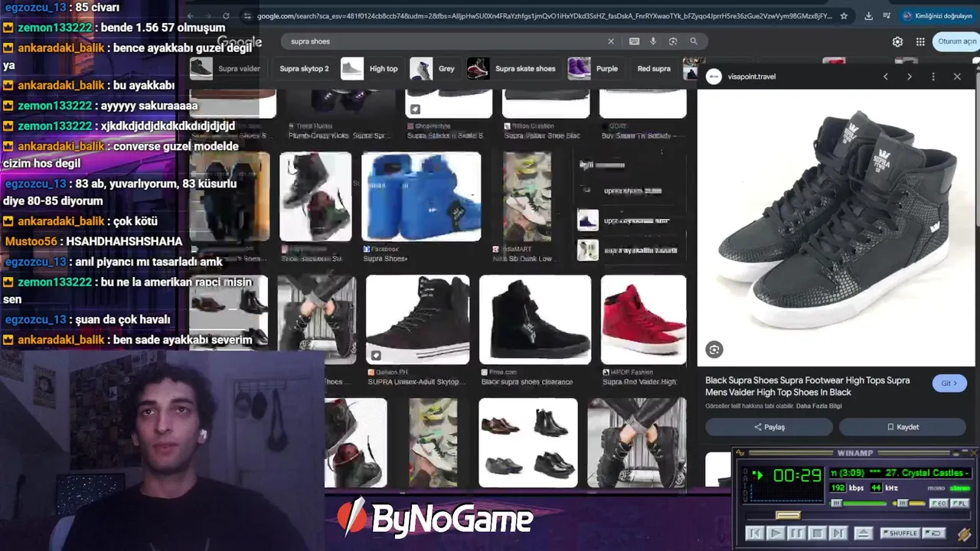Click the Oturum açın sign-in button

[956, 41]
